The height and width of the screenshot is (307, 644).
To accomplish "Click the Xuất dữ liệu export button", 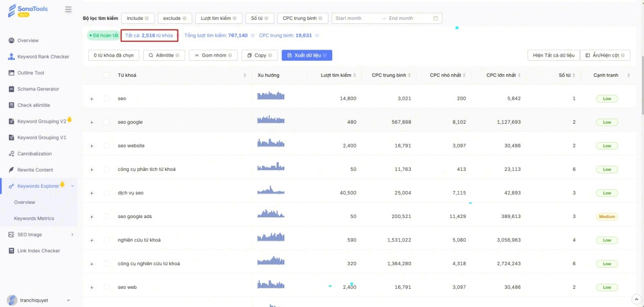I will pos(307,55).
